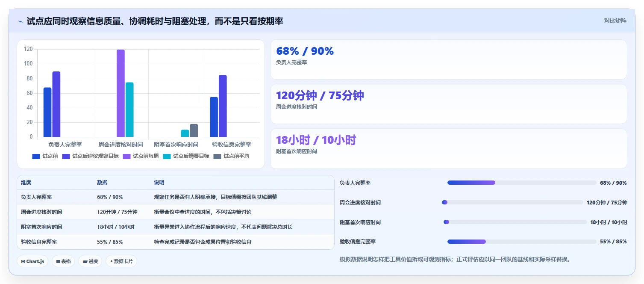Viewport: 644px width, 284px height.
Task: Click the indigo 90 bar for 负责人完整率
Action: tap(56, 104)
